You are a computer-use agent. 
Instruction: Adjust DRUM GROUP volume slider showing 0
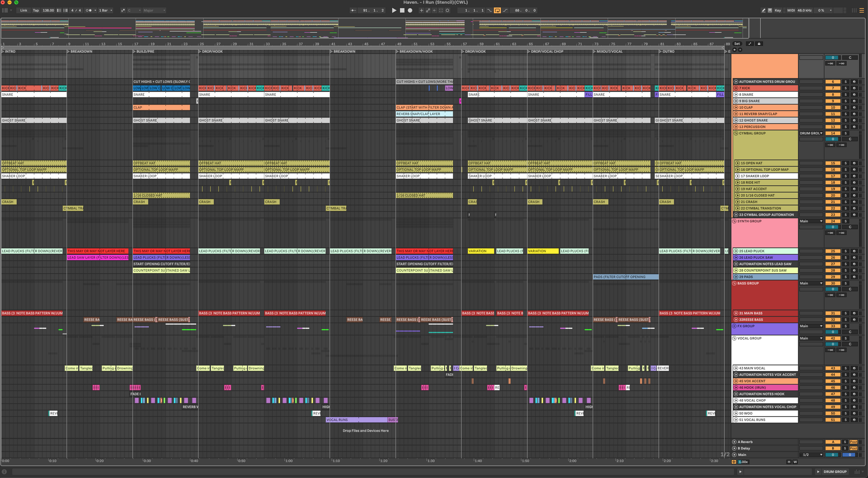click(833, 57)
